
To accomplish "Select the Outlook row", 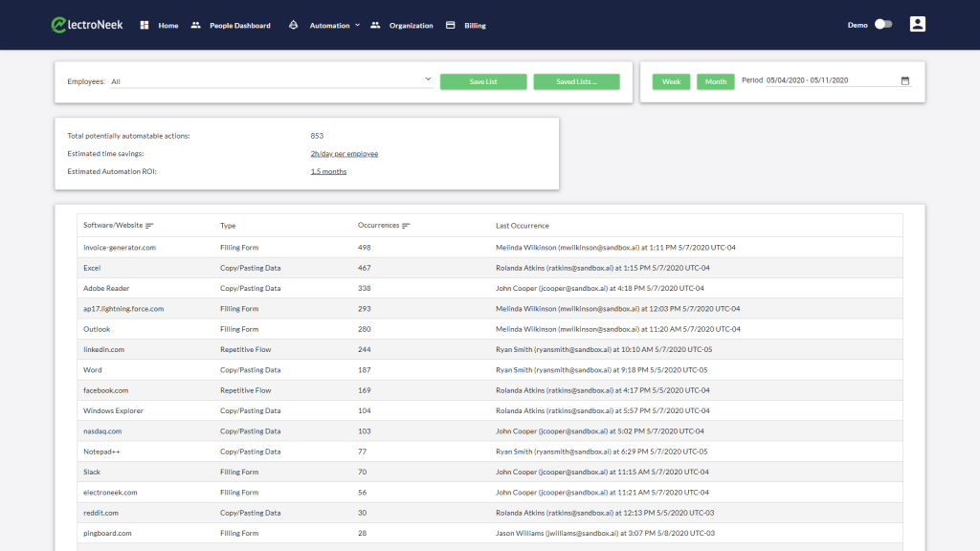I will click(489, 329).
